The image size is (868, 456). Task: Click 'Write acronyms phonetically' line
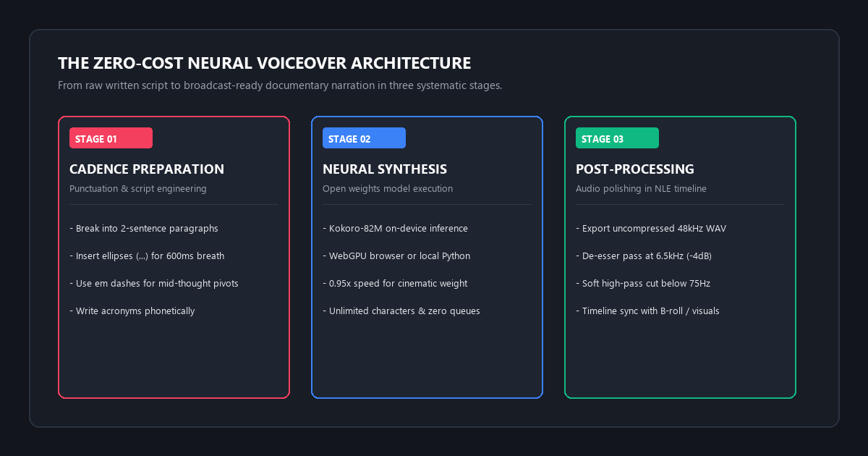(x=132, y=311)
